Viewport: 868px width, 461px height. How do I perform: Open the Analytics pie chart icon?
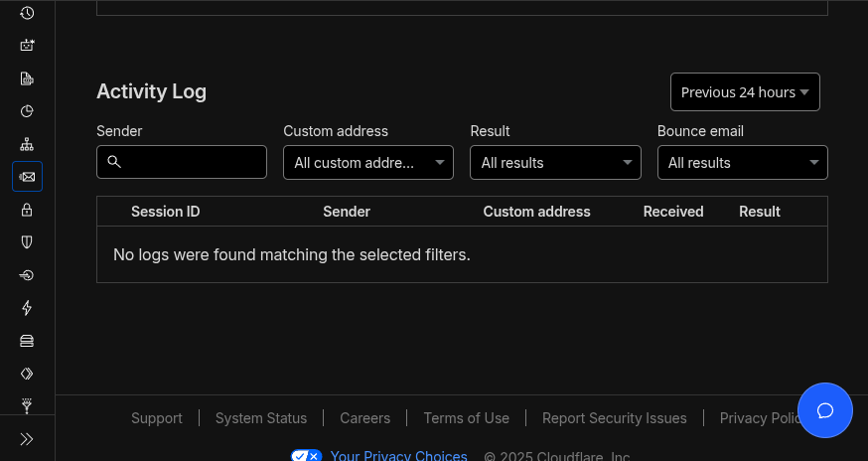[27, 111]
